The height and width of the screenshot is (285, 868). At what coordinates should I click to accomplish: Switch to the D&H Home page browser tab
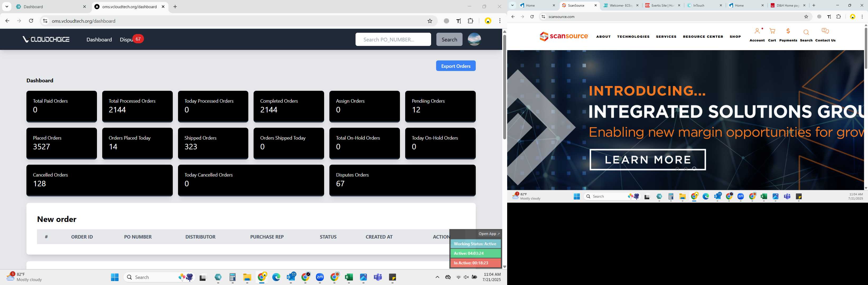pyautogui.click(x=788, y=5)
